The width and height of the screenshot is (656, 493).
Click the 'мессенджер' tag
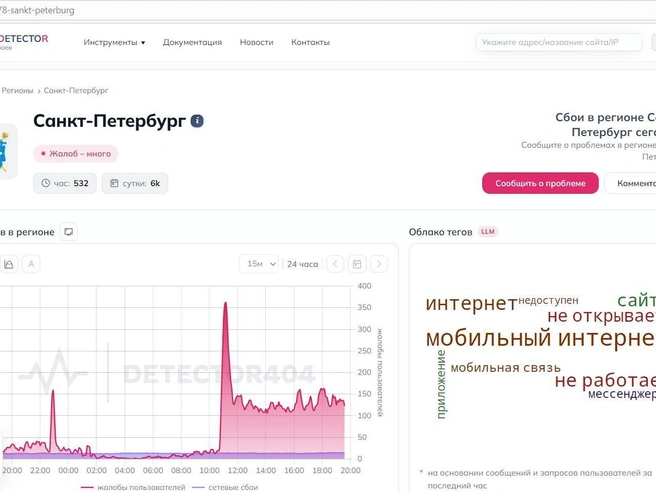(622, 394)
